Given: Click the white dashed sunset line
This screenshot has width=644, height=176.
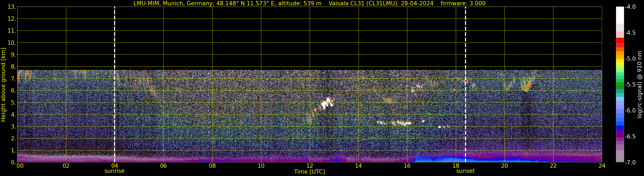Looking at the screenshot, I should [465, 85].
